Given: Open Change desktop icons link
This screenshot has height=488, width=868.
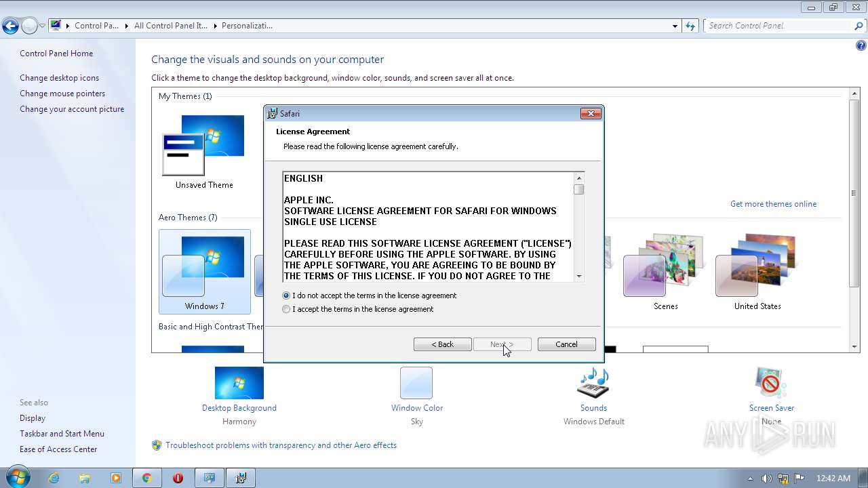Looking at the screenshot, I should point(59,78).
